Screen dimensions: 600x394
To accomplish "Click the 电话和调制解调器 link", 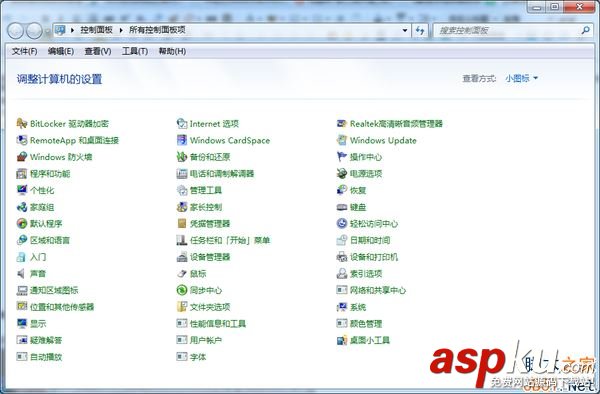I will tap(222, 174).
